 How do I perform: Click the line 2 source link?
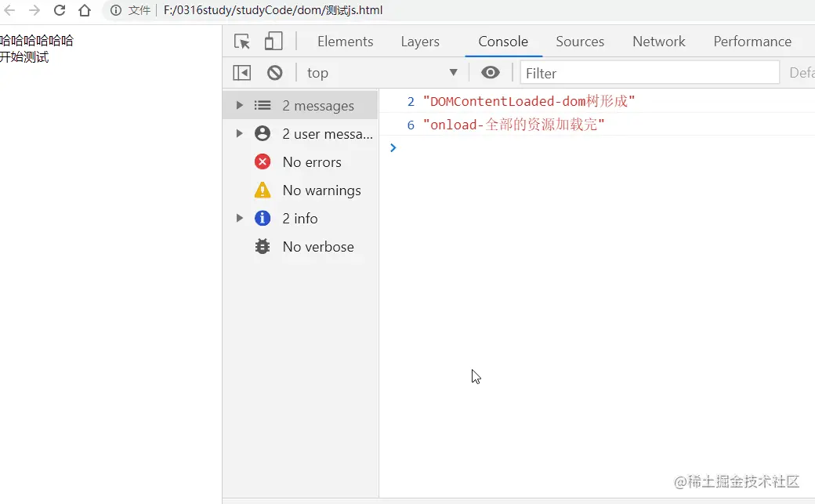coord(410,101)
